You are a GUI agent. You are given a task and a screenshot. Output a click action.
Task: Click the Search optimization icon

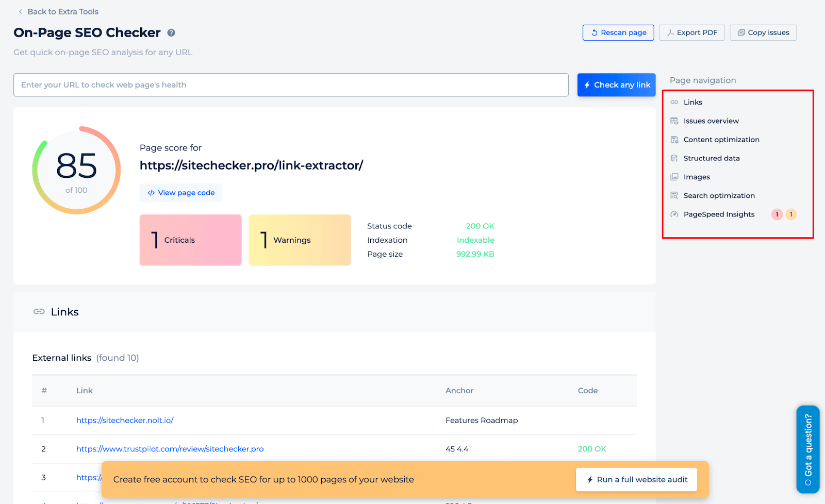[x=674, y=195]
